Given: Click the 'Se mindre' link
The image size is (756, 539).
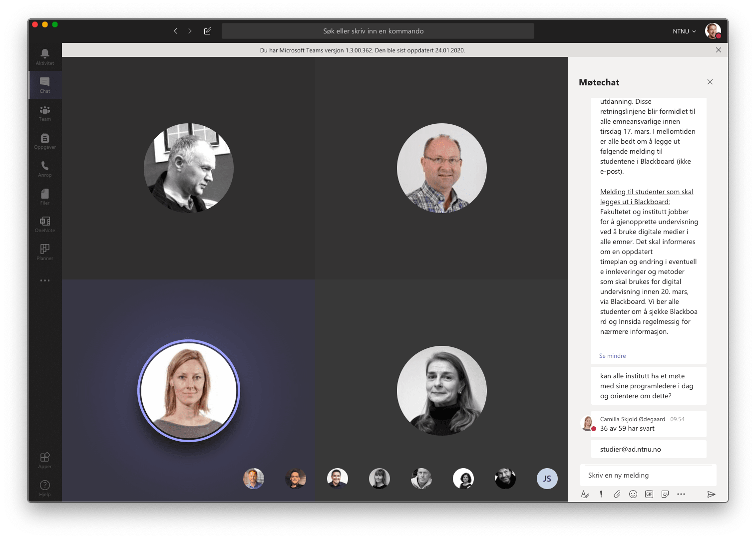Looking at the screenshot, I should [612, 356].
